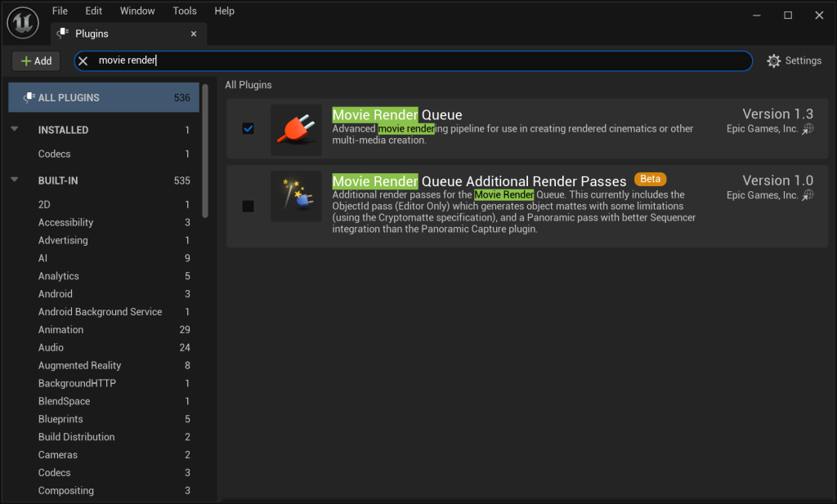Screen dimensions: 837x504
Task: Select the Analytics category
Action: [104, 276]
